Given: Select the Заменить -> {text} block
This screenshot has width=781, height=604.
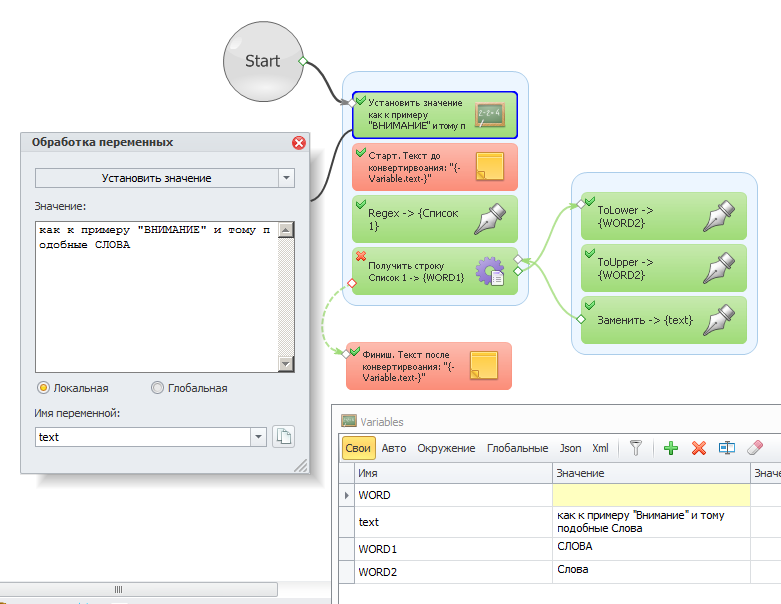Looking at the screenshot, I should pyautogui.click(x=664, y=320).
